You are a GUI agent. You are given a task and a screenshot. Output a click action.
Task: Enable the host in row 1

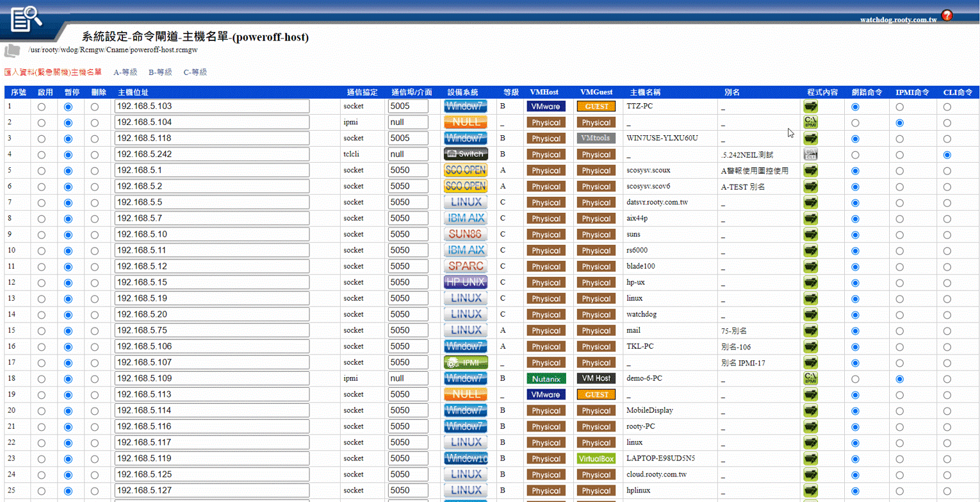pos(42,106)
